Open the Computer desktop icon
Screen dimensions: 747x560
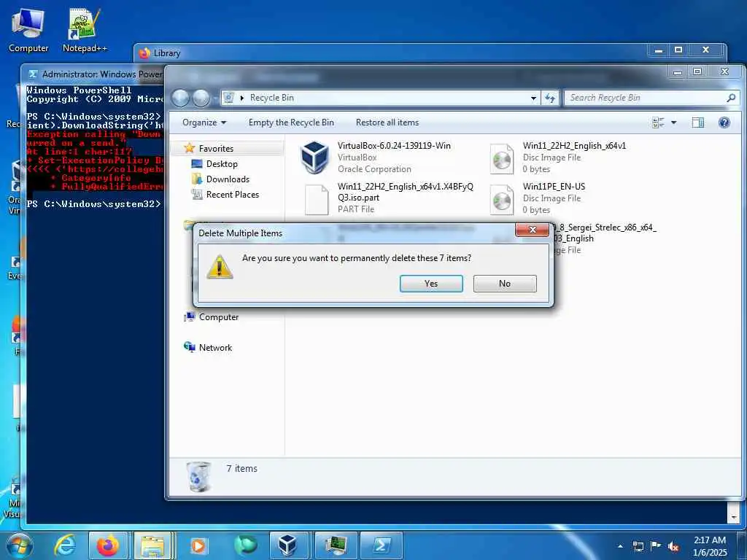tap(28, 29)
